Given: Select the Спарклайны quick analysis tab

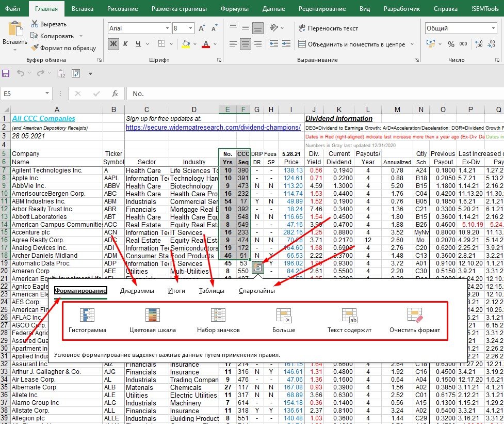Looking at the screenshot, I should pyautogui.click(x=257, y=291).
